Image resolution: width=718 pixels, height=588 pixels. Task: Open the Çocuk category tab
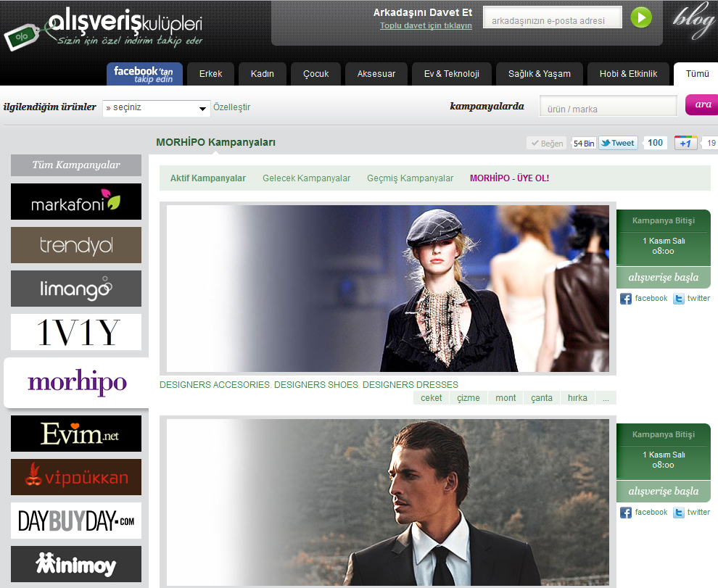pyautogui.click(x=316, y=74)
